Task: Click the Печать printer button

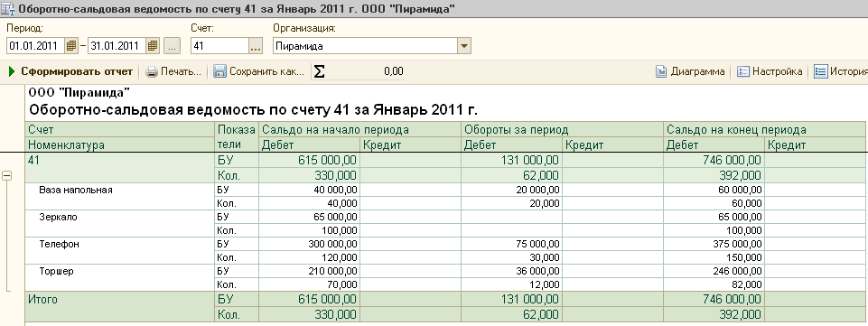Action: click(x=173, y=71)
